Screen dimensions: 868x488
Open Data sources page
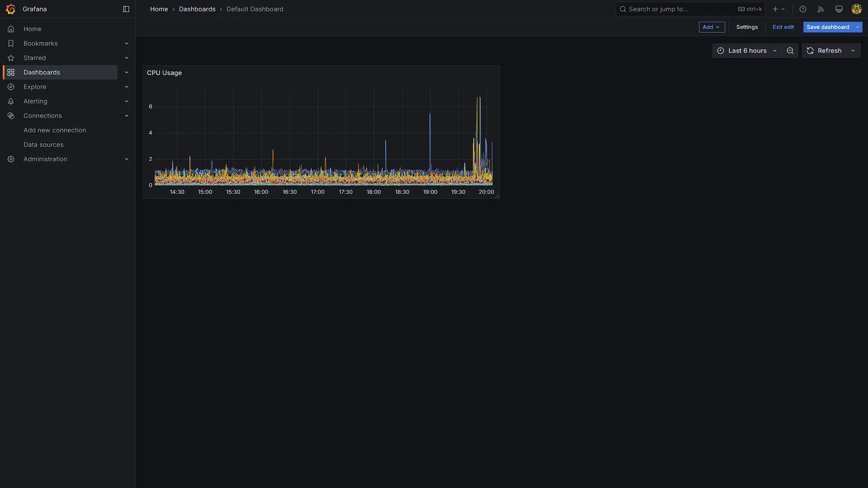tap(43, 145)
